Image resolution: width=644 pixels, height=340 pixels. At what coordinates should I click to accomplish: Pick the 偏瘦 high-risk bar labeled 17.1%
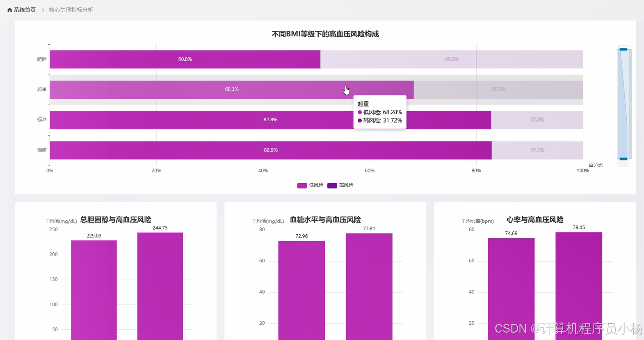click(x=537, y=150)
